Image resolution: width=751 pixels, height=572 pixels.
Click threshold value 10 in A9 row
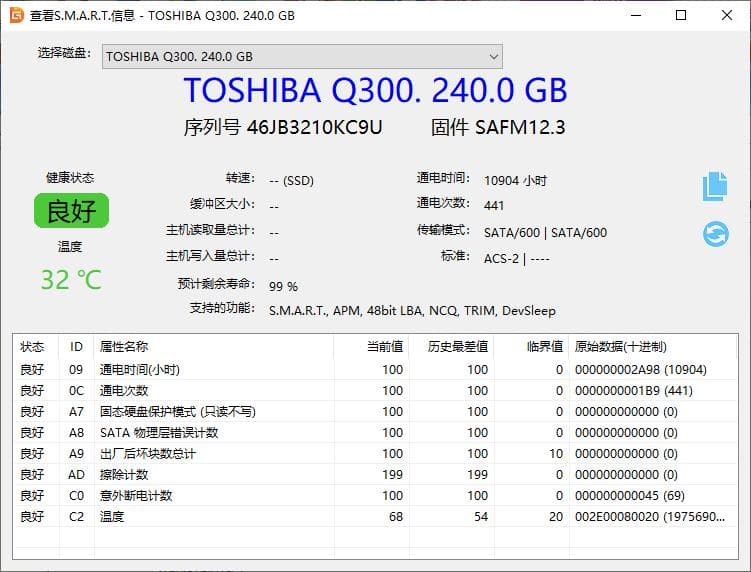point(556,454)
